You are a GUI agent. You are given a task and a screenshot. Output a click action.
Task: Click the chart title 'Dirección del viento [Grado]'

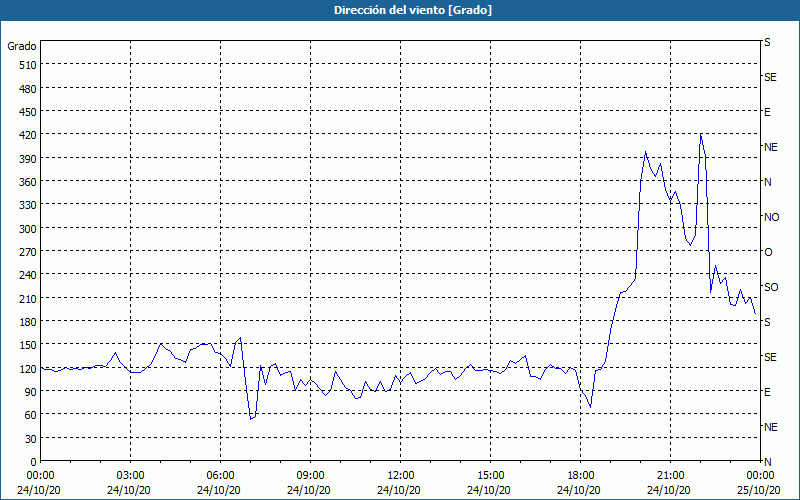(x=413, y=10)
